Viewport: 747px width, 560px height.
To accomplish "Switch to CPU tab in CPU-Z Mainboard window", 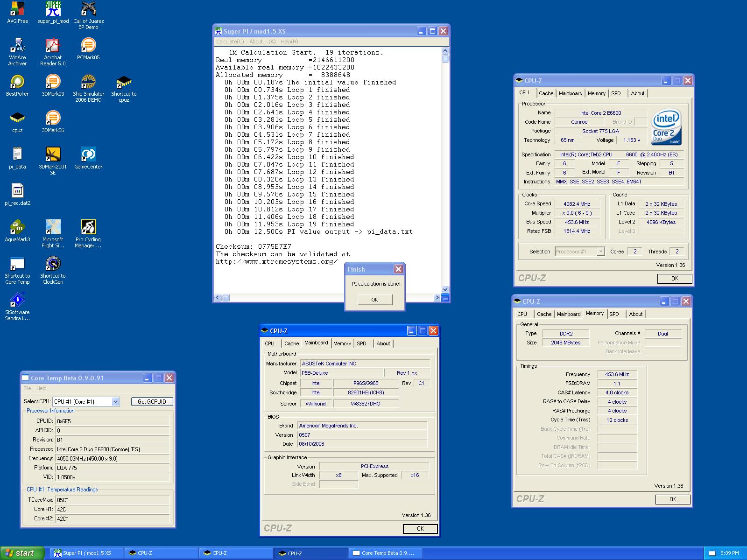I will pyautogui.click(x=270, y=343).
